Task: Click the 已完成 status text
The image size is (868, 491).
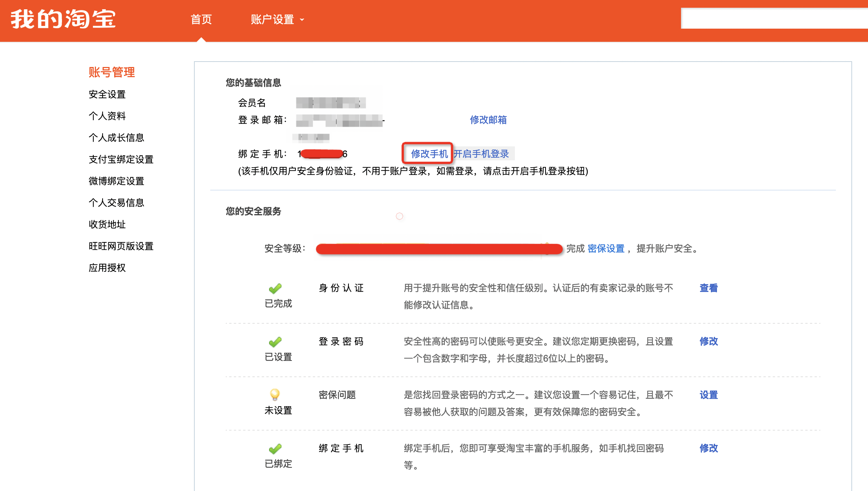Action: (278, 304)
